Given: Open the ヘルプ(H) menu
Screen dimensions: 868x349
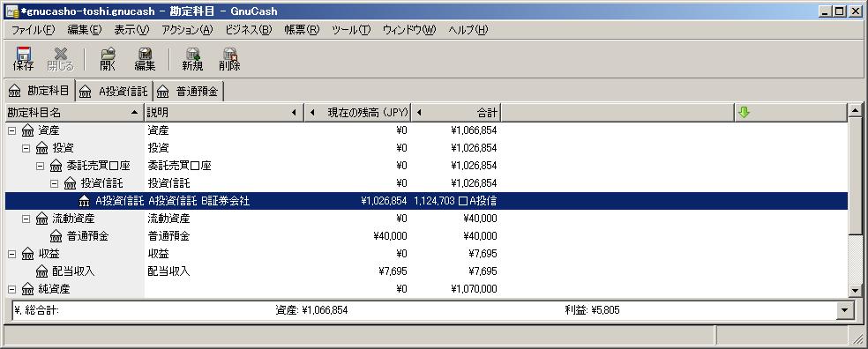Looking at the screenshot, I should (x=468, y=30).
